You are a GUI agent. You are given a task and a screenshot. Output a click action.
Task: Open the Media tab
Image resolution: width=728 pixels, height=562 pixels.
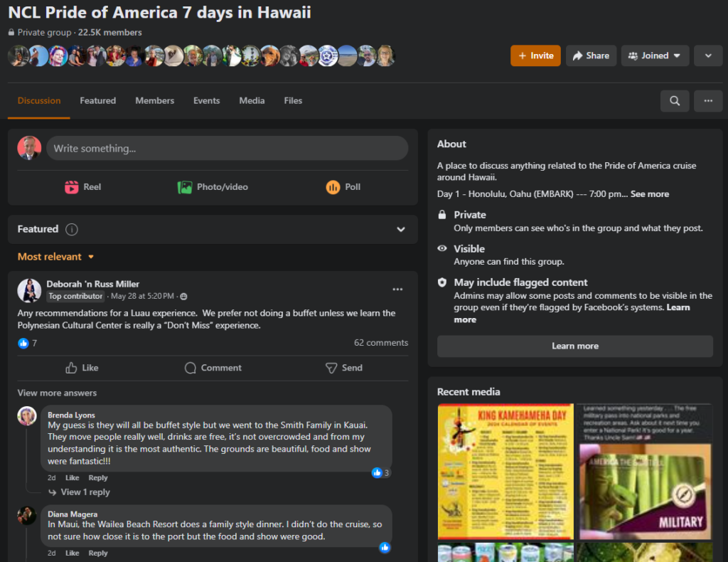point(252,101)
